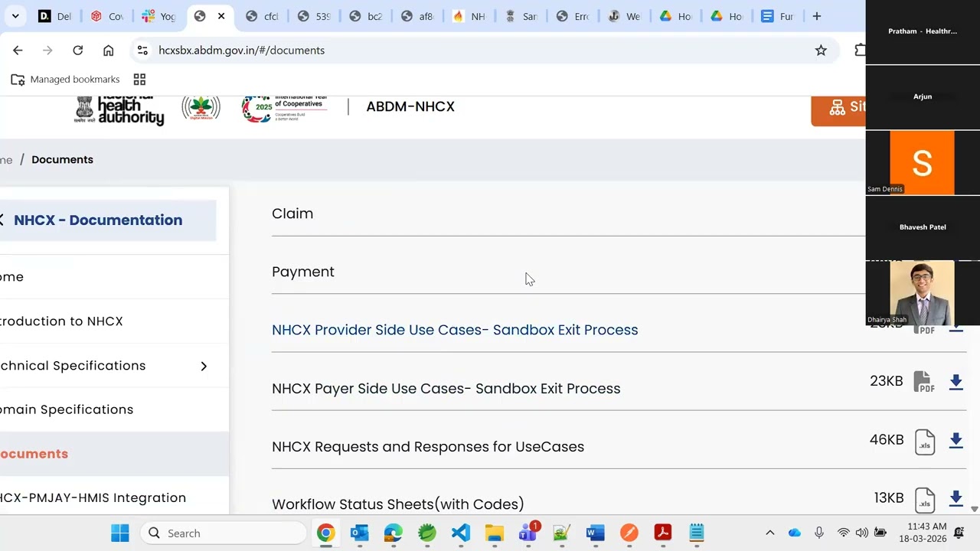Click the National Health Authority logo
Viewport: 980px width, 551px height.
tap(119, 109)
